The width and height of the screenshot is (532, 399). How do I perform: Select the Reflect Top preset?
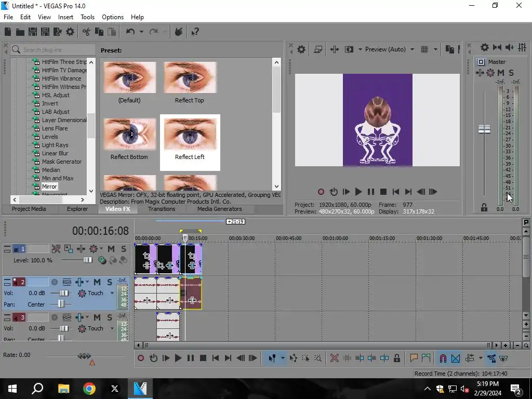pyautogui.click(x=190, y=83)
